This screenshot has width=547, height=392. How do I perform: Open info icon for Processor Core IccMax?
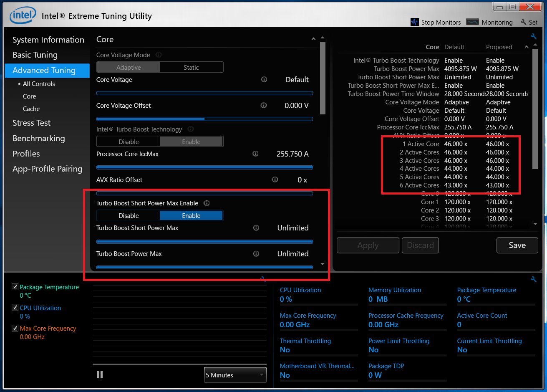[255, 154]
